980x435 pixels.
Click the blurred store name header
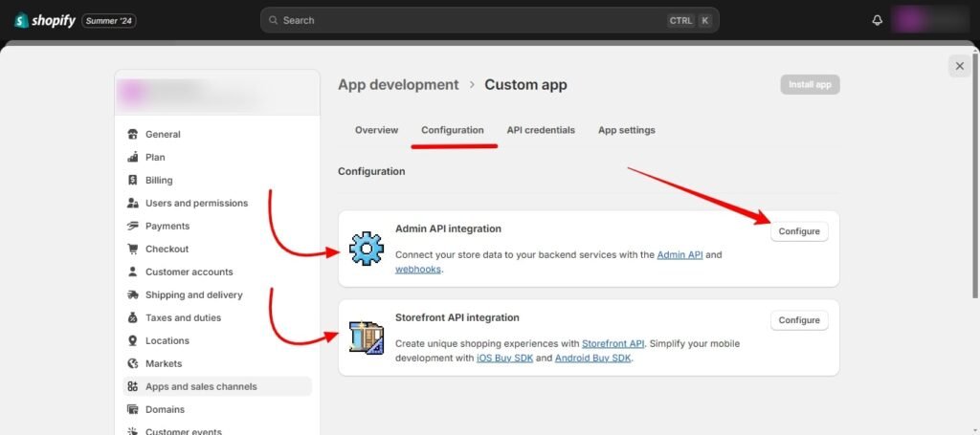coord(217,93)
